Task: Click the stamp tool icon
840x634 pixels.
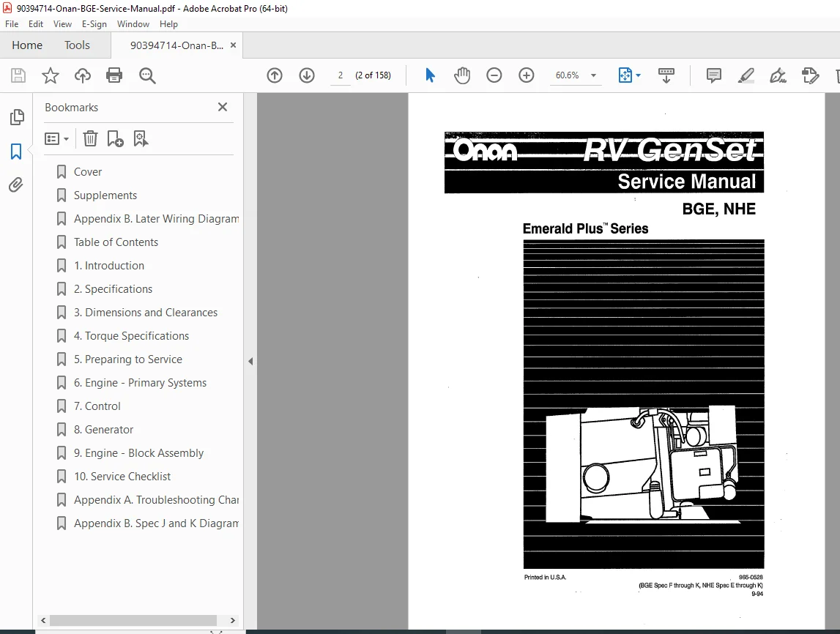Action: (x=810, y=75)
